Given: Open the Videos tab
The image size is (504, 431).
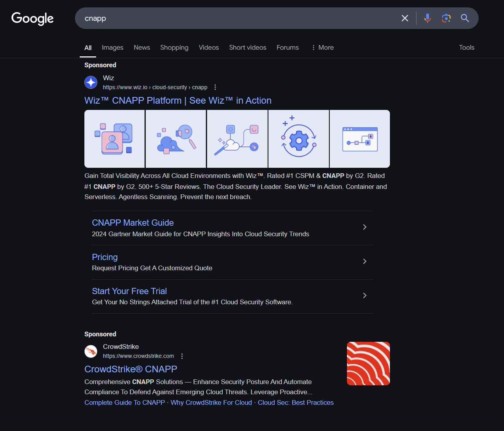Looking at the screenshot, I should [x=209, y=48].
